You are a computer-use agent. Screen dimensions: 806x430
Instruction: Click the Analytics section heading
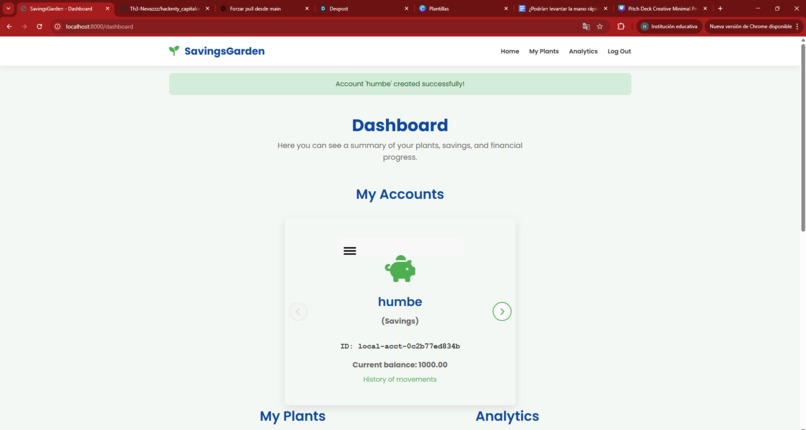point(507,416)
